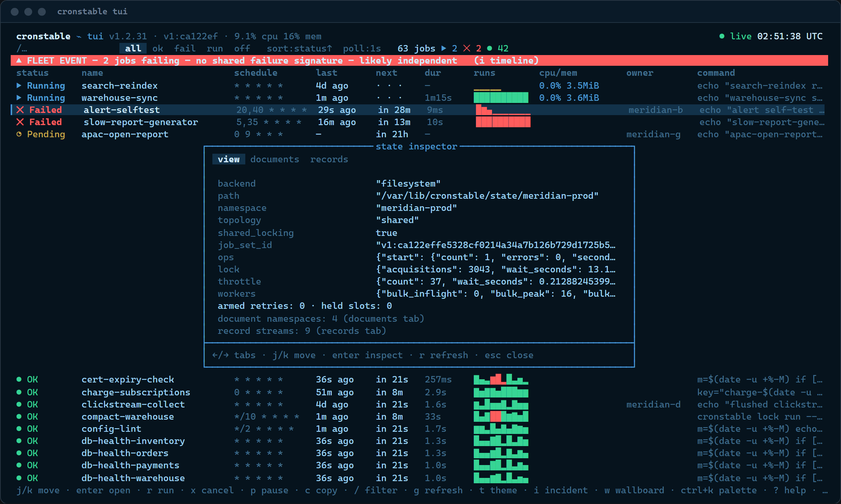
Task: Open the '(i timeline)' link in fleet banner
Action: [506, 60]
